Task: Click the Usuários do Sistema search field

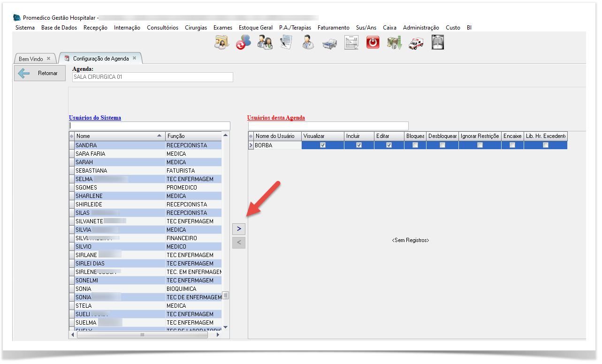Action: click(x=150, y=126)
